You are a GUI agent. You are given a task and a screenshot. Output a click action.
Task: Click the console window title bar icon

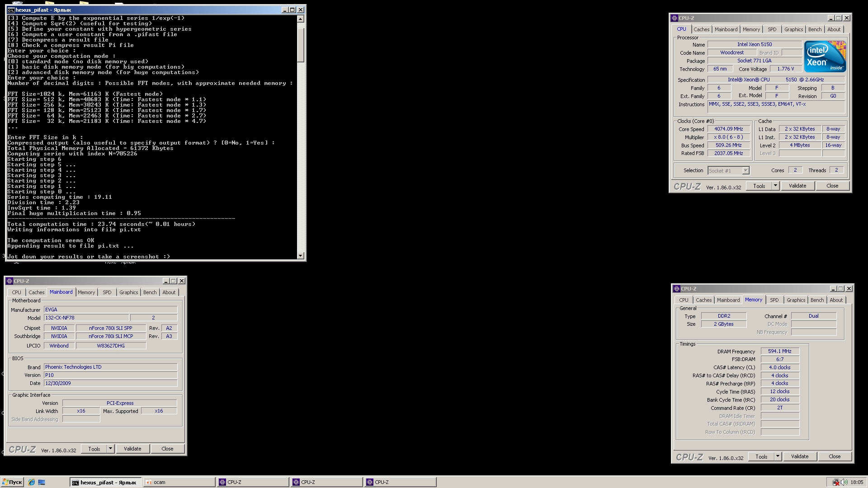(11, 9)
